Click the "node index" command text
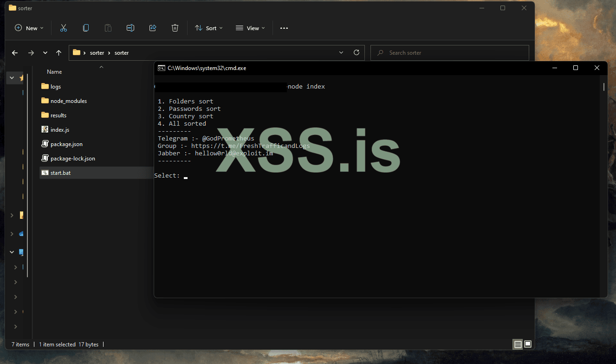 [306, 86]
